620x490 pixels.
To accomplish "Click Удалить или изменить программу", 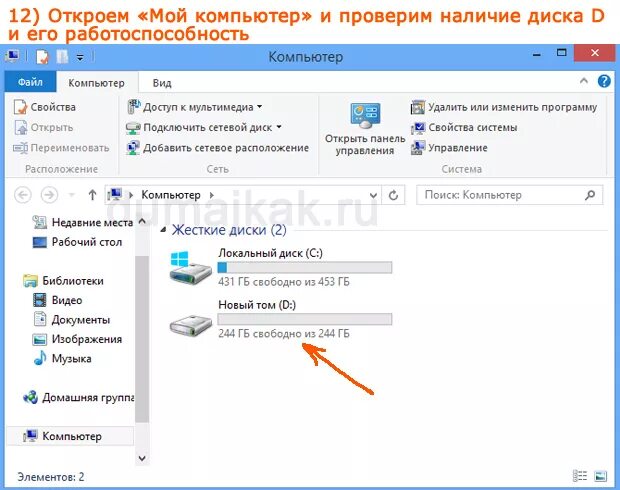I will pyautogui.click(x=504, y=107).
